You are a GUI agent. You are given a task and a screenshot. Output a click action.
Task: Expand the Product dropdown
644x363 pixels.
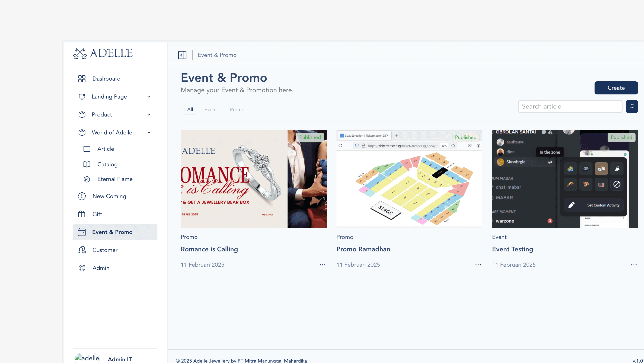pyautogui.click(x=149, y=115)
